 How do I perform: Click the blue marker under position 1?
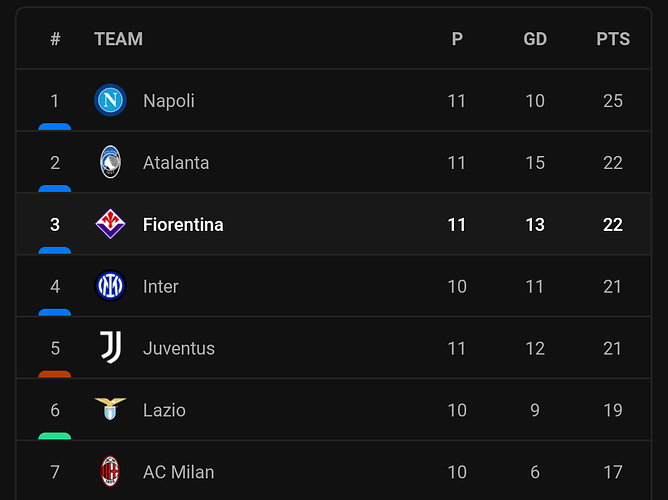[55, 126]
